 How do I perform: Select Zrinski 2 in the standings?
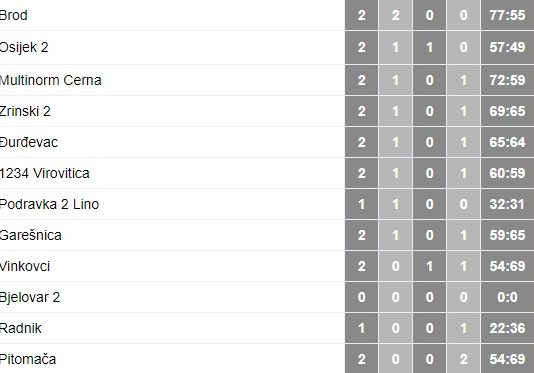tap(25, 111)
